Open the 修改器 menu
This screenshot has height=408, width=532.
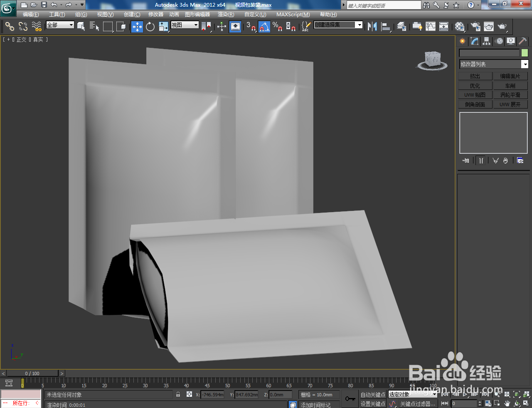click(x=156, y=15)
